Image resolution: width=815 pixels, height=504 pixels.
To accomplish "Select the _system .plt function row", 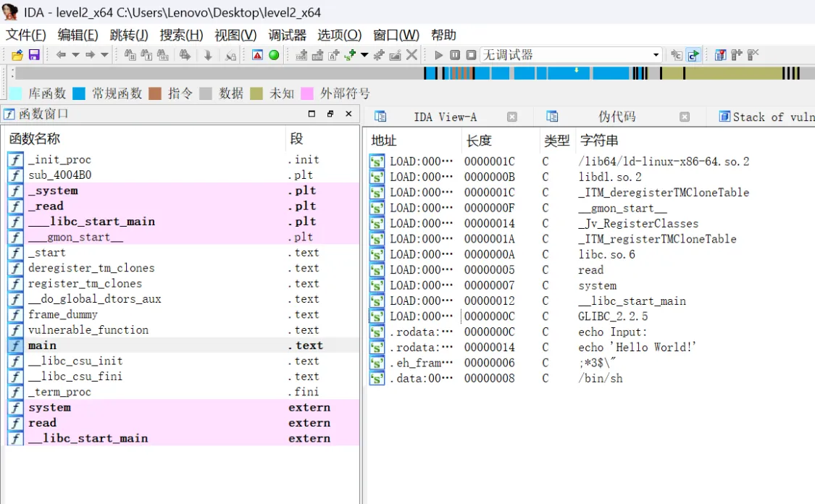I will coord(182,190).
